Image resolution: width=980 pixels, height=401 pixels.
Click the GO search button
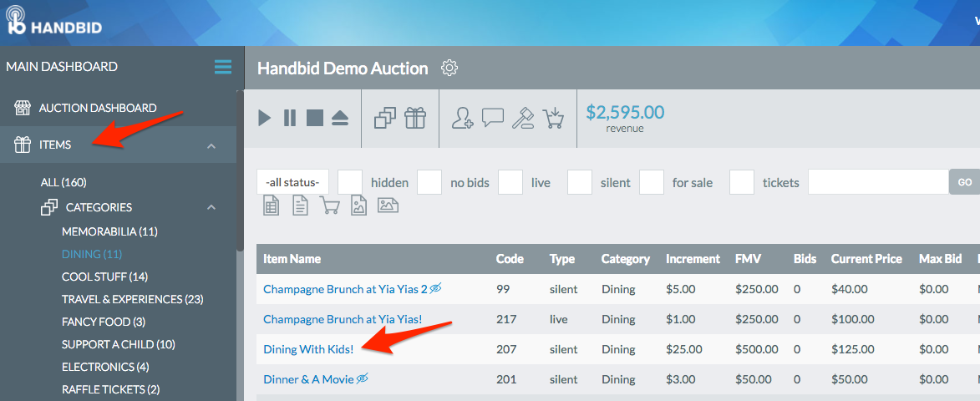pyautogui.click(x=964, y=182)
